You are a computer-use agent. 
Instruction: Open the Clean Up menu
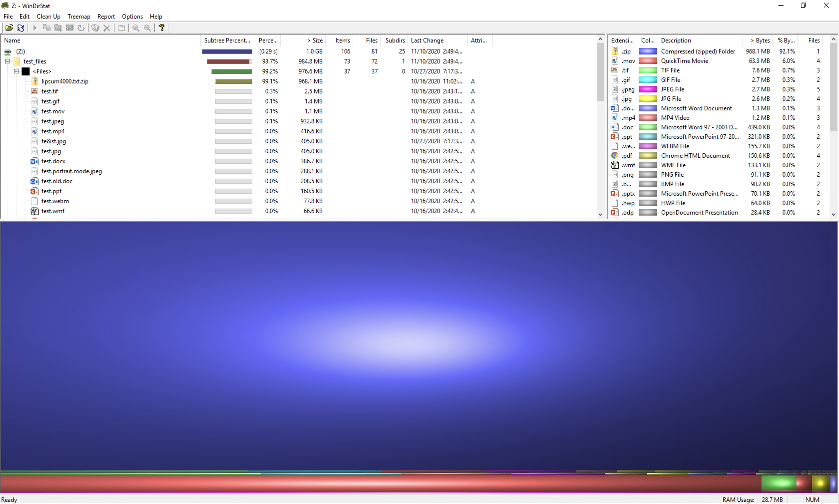pos(49,16)
